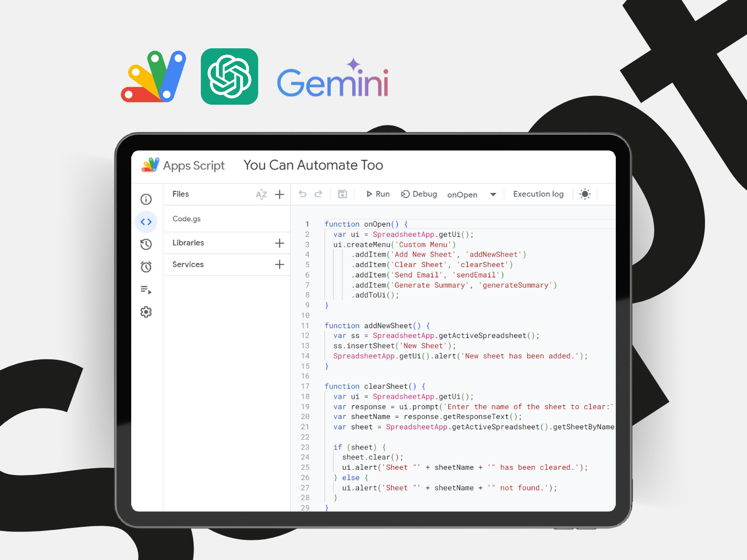Image resolution: width=747 pixels, height=560 pixels.
Task: Click the project title You Can Automate Too
Action: coord(313,165)
